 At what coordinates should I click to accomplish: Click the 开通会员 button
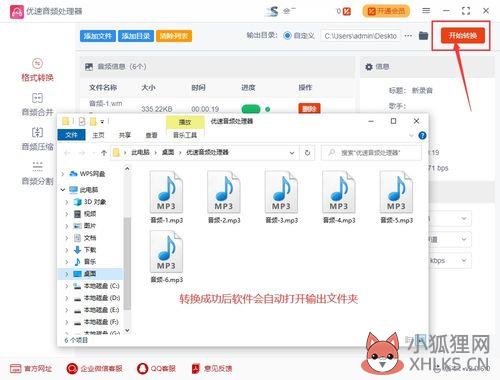tap(386, 11)
